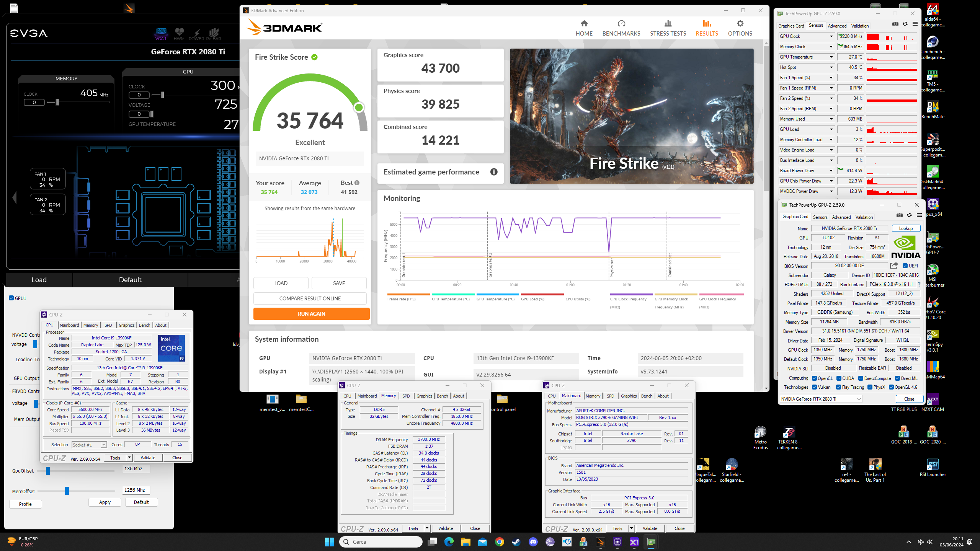Toggle Ray Tracing checkbox in GPU-Z
The image size is (980, 551).
pos(838,387)
